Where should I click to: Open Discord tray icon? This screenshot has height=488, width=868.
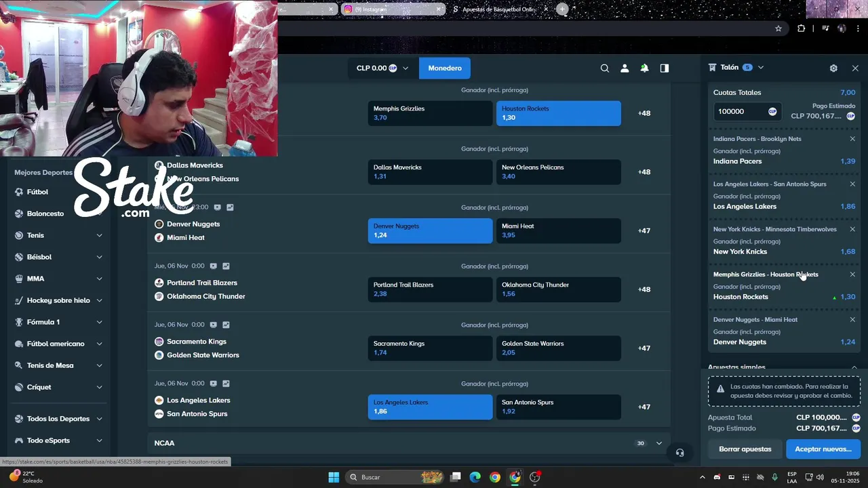pyautogui.click(x=717, y=477)
